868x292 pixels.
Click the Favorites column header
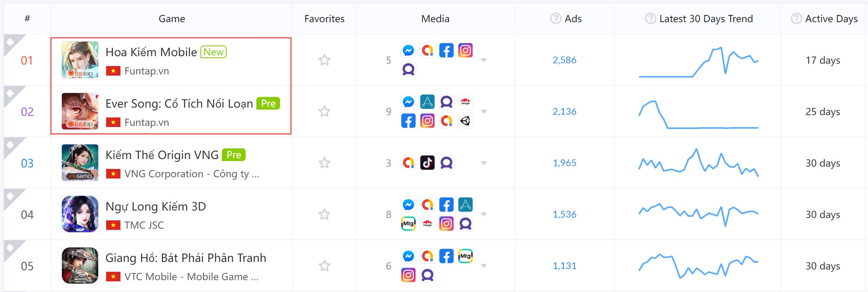(x=324, y=19)
